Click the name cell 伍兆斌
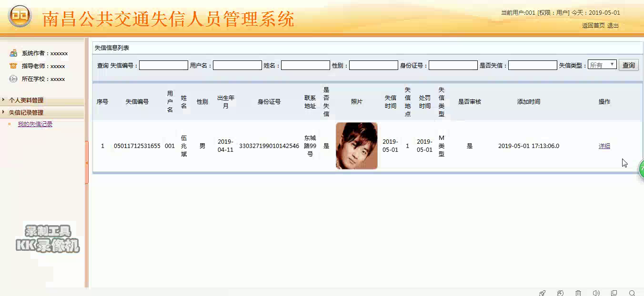Screen dimensions: 644x296 click(x=184, y=146)
